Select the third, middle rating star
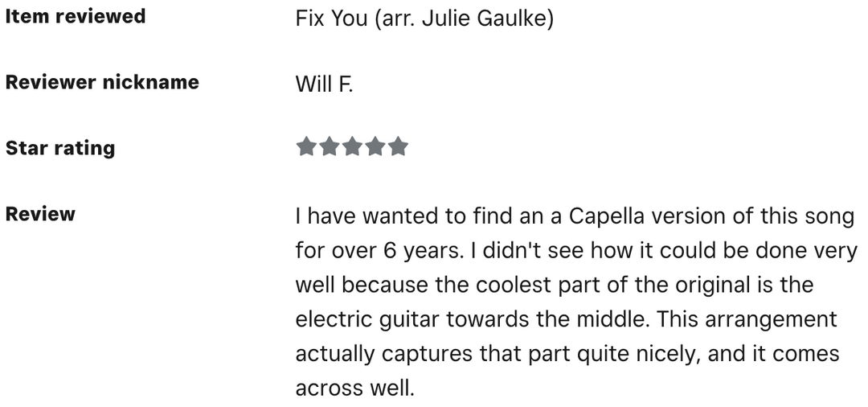This screenshot has width=868, height=407. (x=352, y=147)
